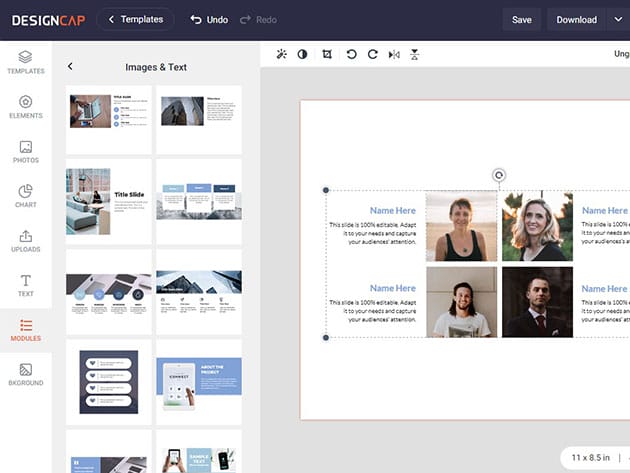Go to the Uploads panel
Viewport: 630px width, 473px height.
coord(26,241)
